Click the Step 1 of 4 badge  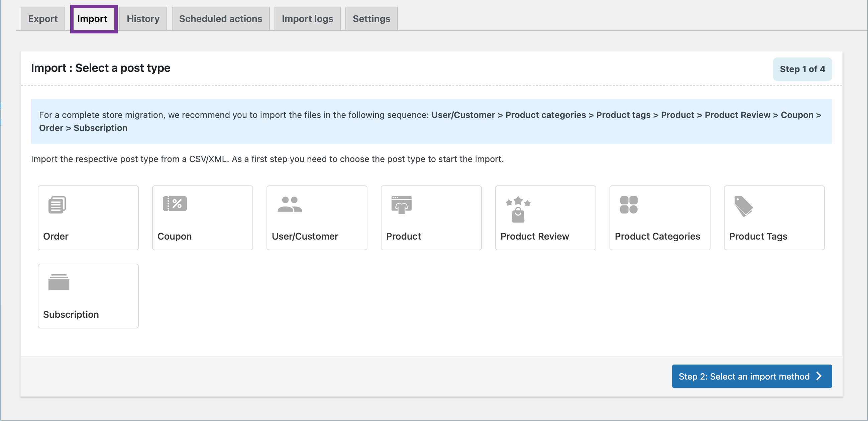tap(802, 69)
